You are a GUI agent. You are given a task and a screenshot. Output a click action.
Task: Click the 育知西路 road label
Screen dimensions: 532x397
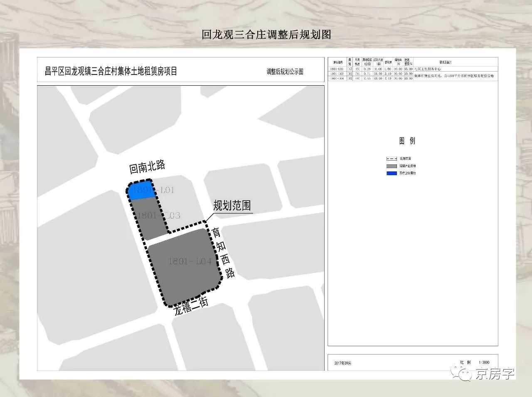click(x=224, y=252)
